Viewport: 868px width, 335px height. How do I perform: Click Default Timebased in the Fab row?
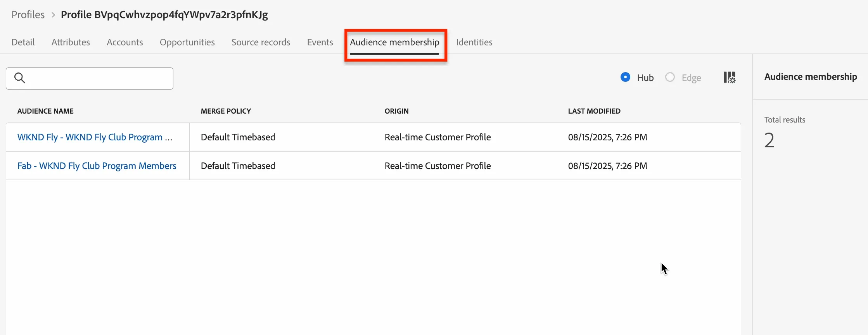pyautogui.click(x=238, y=166)
